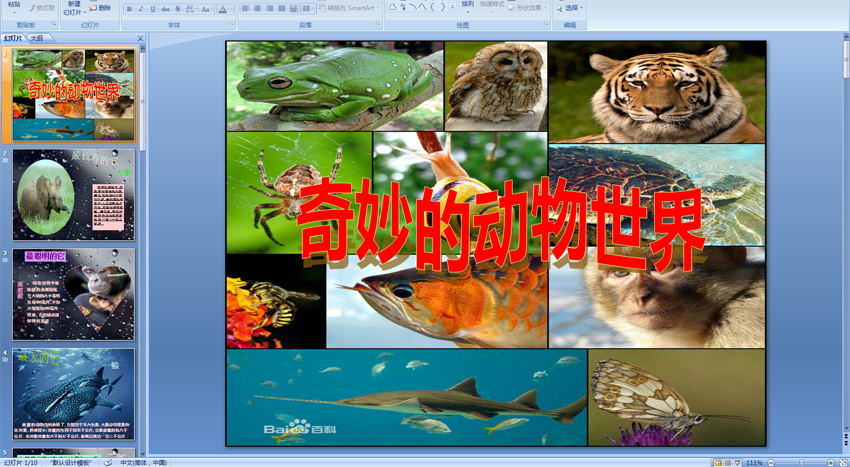Select slide 4 thumbnail with whale shark

73,394
